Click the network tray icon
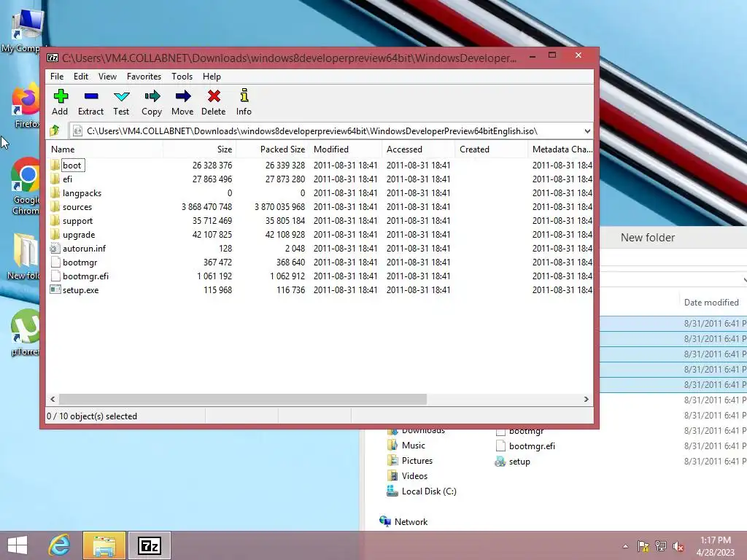Viewport: 747px width, 560px height. tap(661, 546)
